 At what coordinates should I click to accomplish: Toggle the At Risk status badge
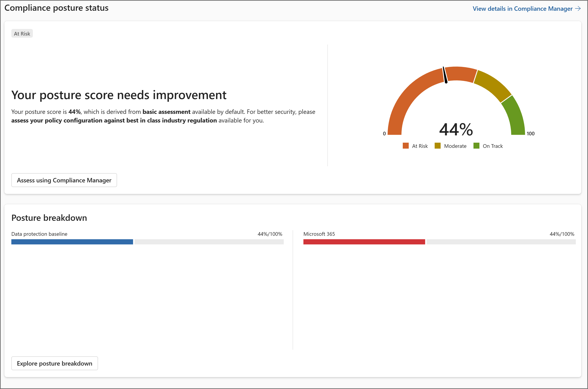(x=22, y=33)
